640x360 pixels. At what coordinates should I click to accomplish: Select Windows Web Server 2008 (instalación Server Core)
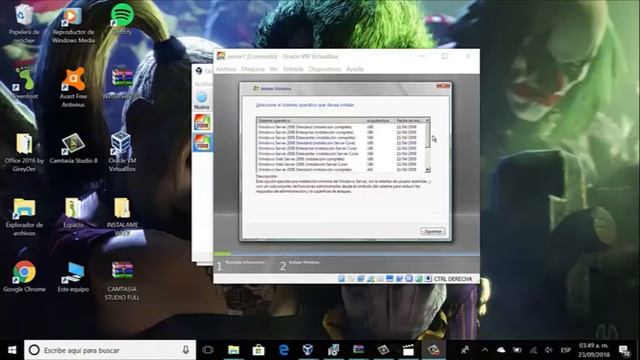click(x=341, y=164)
